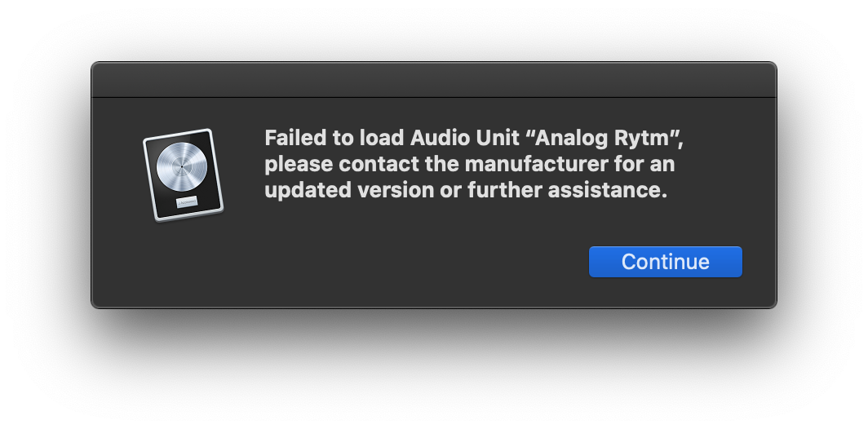This screenshot has width=868, height=429.
Task: Click the empty dialog area left of Continue
Action: coord(387,262)
